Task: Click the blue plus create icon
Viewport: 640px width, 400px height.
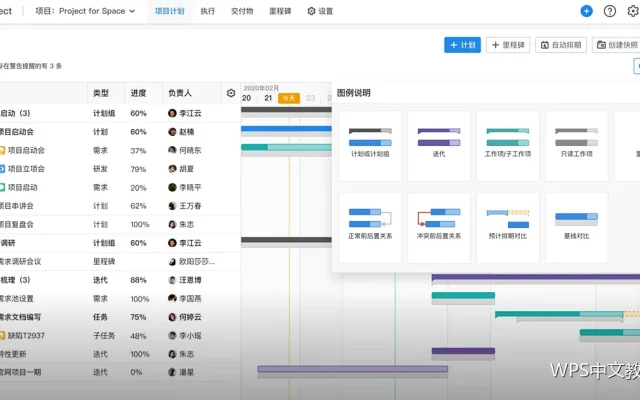Action: pos(586,11)
